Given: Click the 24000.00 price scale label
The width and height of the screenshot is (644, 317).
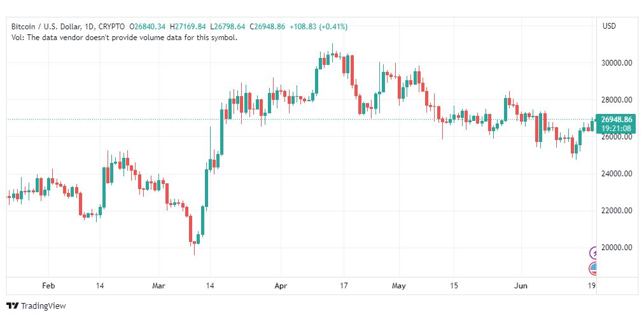Looking at the screenshot, I should (x=616, y=174).
